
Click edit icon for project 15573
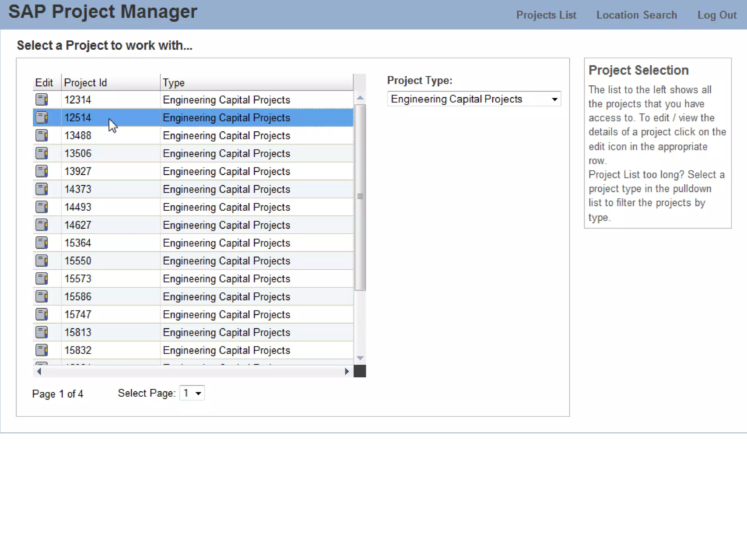(42, 278)
